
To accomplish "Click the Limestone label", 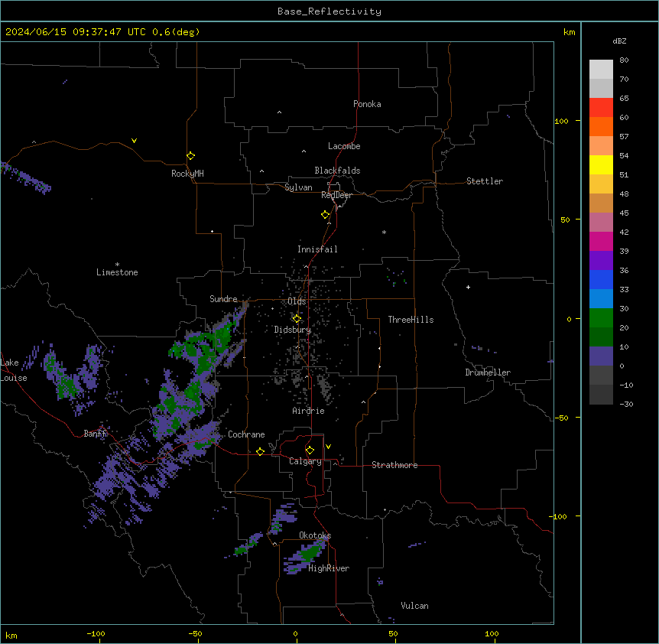I will (117, 272).
